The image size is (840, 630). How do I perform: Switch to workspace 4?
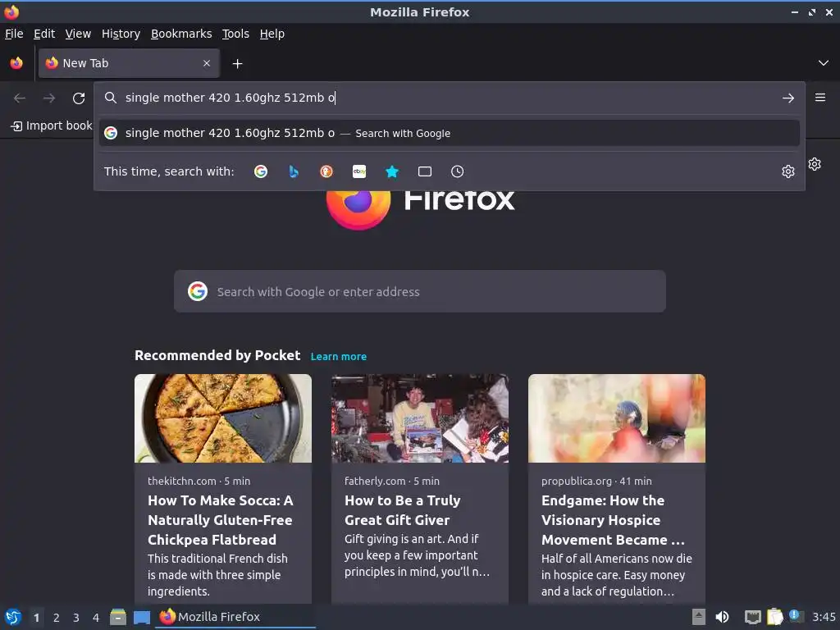click(96, 618)
